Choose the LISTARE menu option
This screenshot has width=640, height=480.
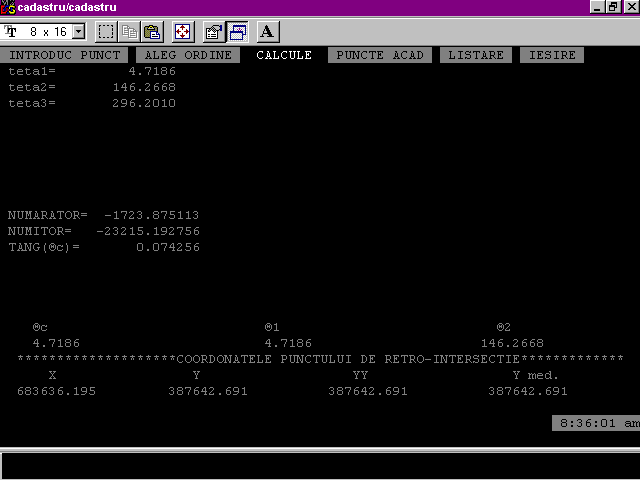tap(476, 55)
